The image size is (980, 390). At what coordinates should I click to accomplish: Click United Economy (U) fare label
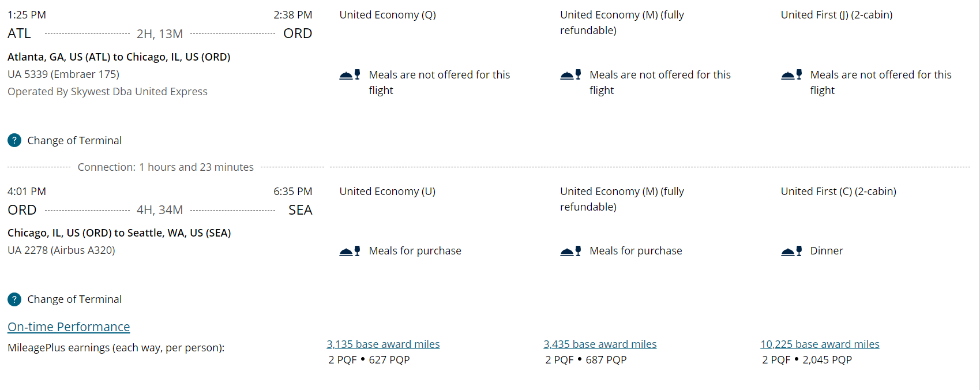387,191
